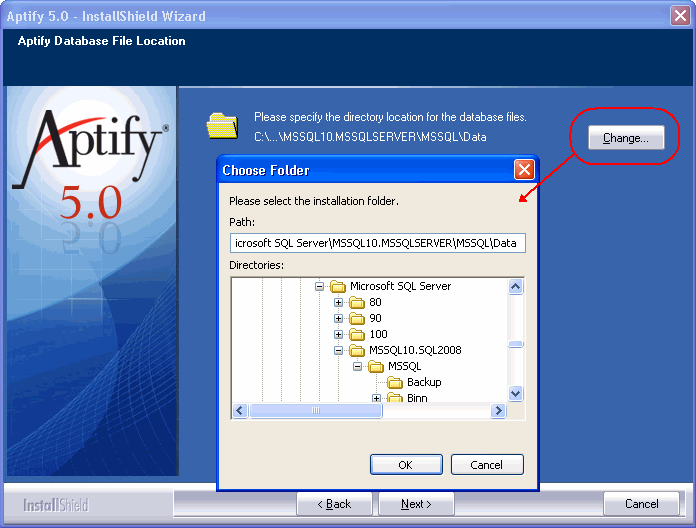
Task: Close the Aptify InstallShield Wizard window
Action: click(680, 16)
